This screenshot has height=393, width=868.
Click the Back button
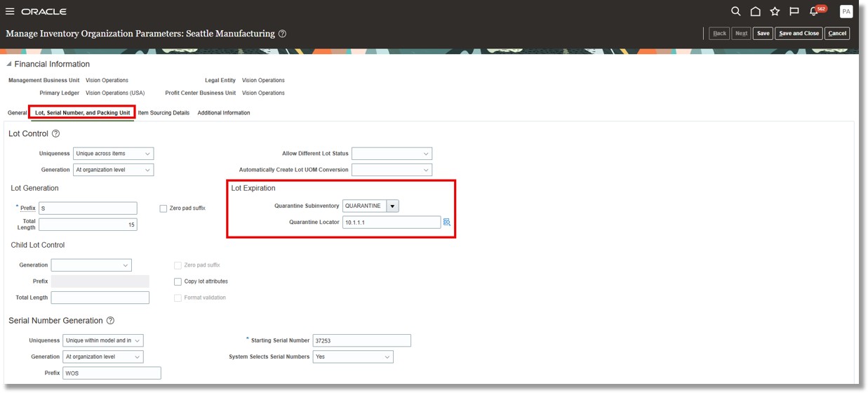point(719,33)
